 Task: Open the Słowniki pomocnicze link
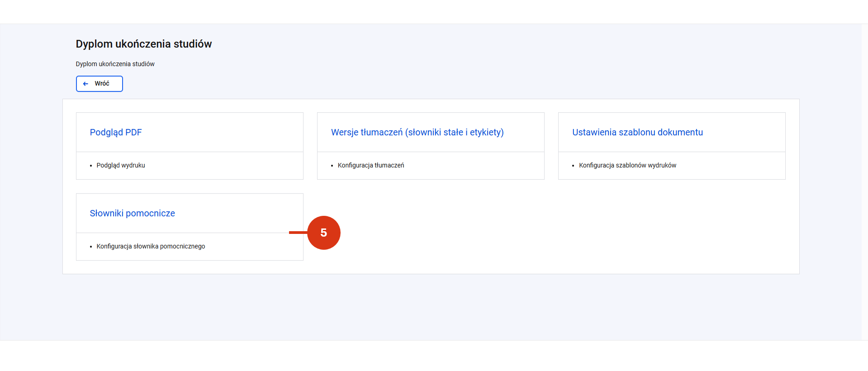click(x=132, y=213)
